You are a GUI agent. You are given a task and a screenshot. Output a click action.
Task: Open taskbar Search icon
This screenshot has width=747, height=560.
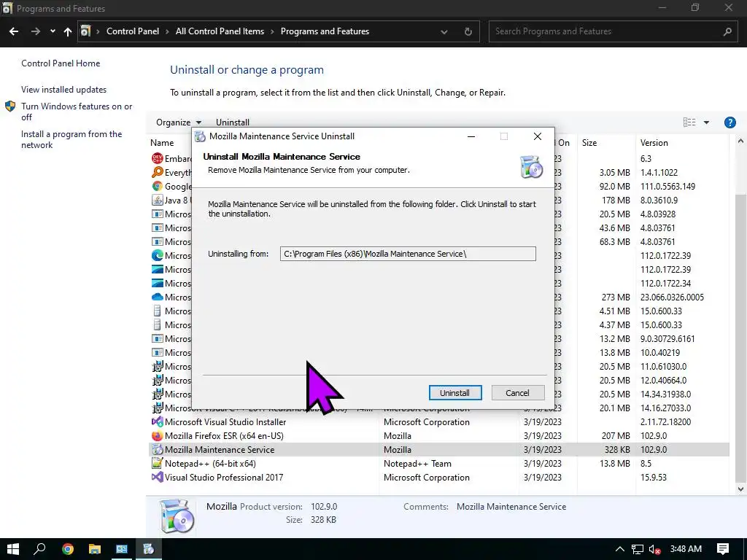coord(39,549)
